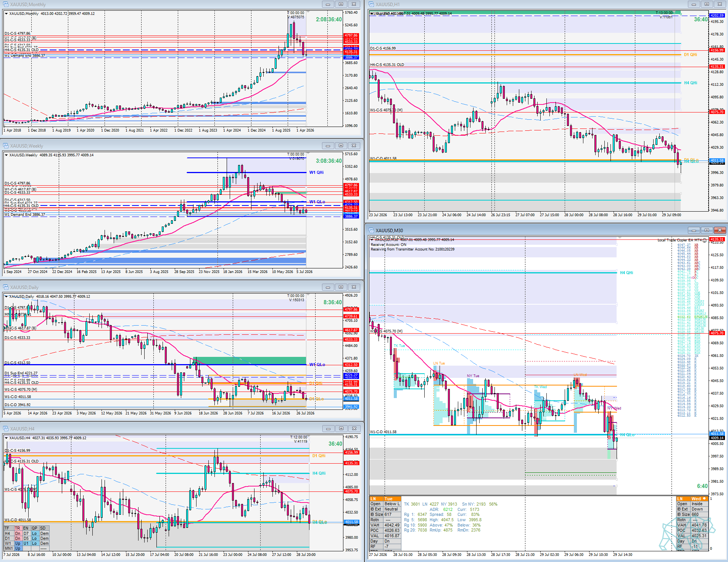The image size is (728, 562).
Task: Click the D5 cell in trend table
Action: coord(26,539)
